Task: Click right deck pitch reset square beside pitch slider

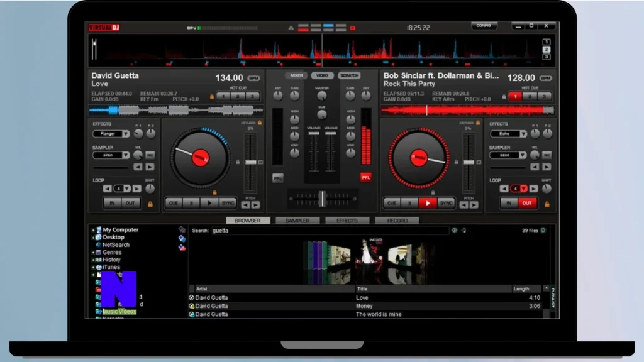Action: pyautogui.click(x=479, y=163)
